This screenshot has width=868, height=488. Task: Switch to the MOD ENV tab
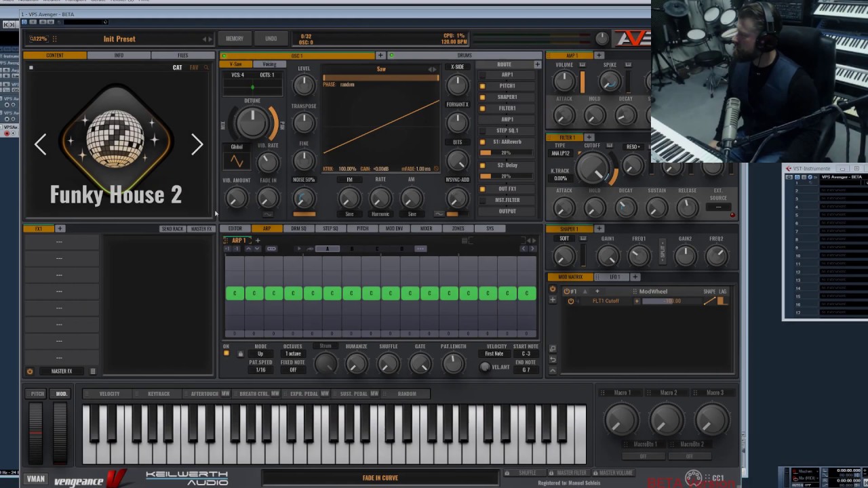click(x=394, y=228)
